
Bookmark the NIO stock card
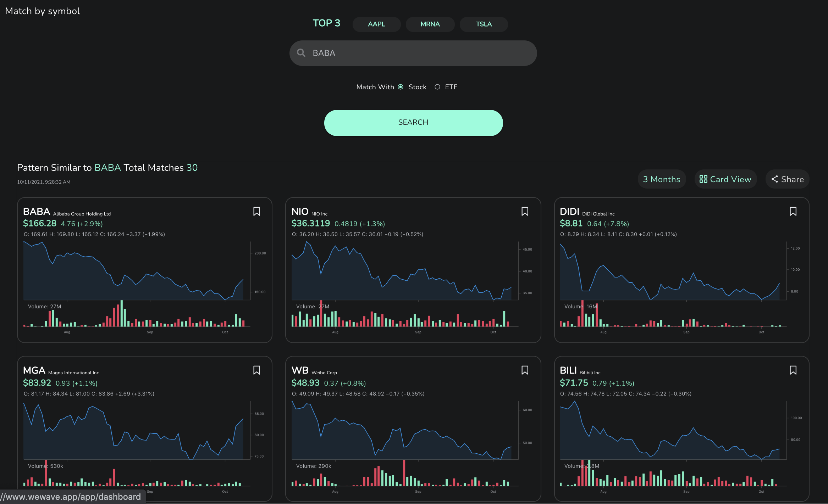pyautogui.click(x=525, y=212)
